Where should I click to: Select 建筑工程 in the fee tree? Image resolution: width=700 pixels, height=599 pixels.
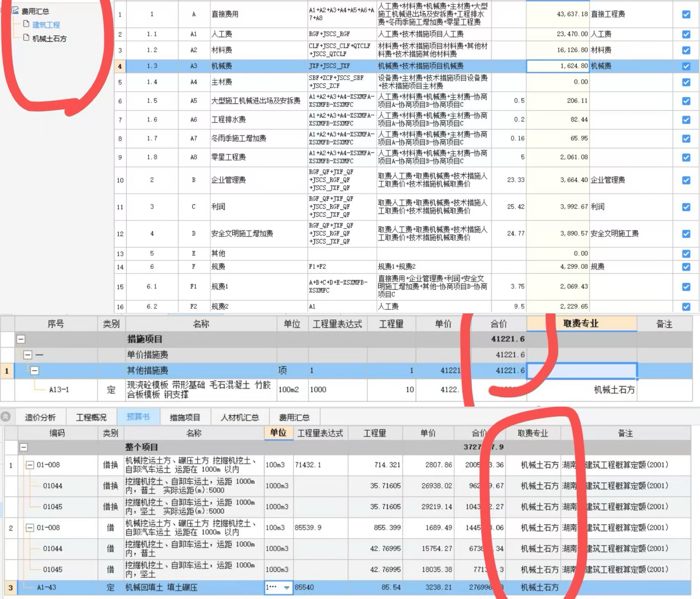tap(46, 25)
